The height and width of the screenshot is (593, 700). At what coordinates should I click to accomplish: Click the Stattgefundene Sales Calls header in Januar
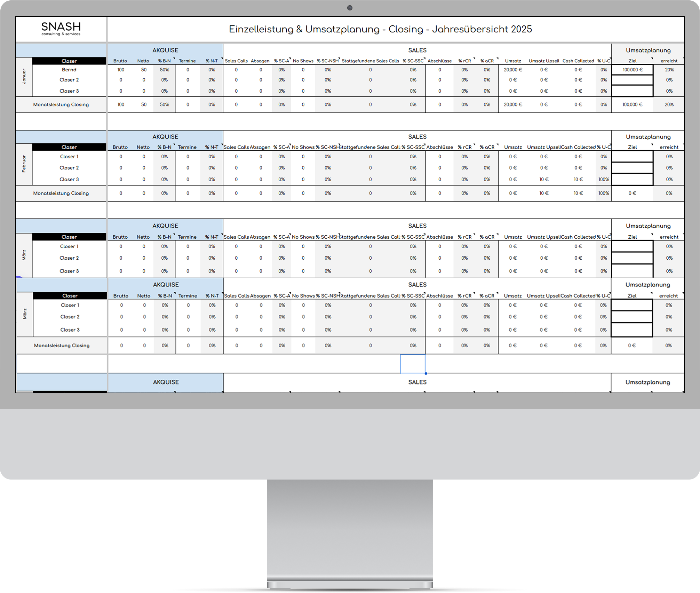(x=370, y=61)
